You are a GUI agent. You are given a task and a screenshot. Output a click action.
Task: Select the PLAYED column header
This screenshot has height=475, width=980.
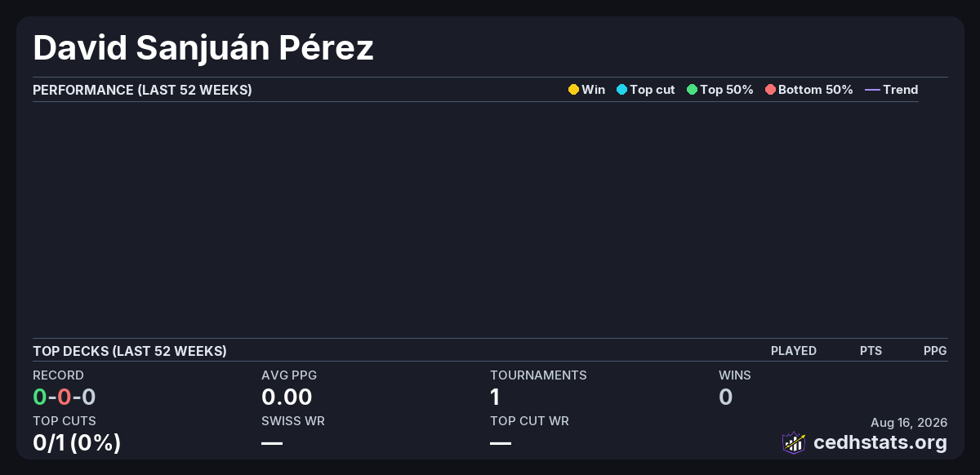794,351
